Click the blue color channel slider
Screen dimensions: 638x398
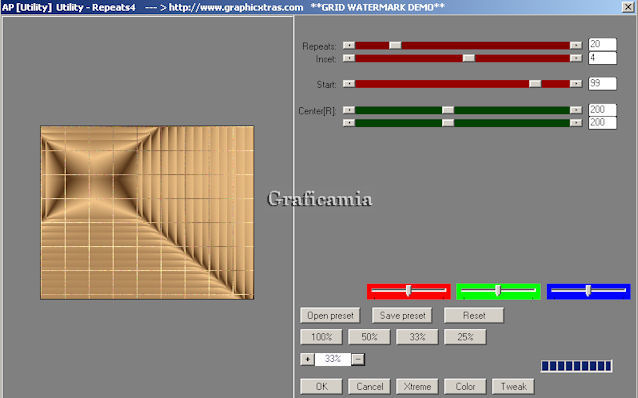click(588, 291)
